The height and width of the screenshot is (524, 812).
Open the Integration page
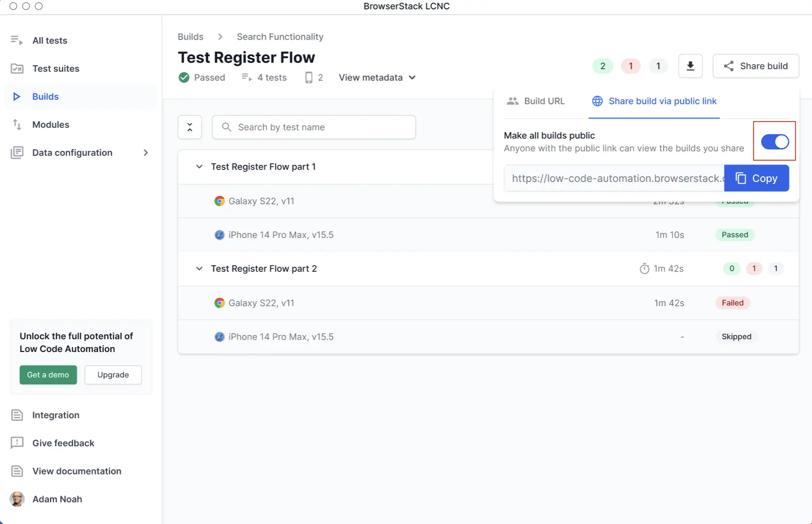coord(56,415)
